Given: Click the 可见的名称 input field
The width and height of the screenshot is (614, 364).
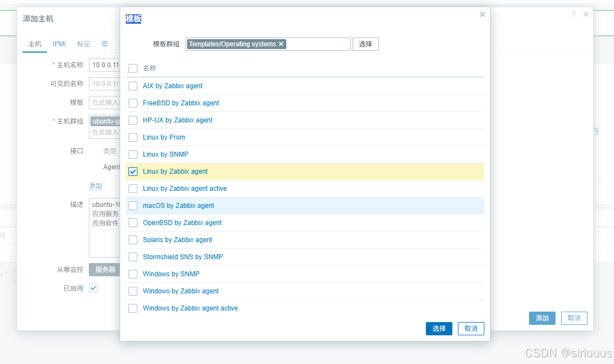Looking at the screenshot, I should pos(105,84).
